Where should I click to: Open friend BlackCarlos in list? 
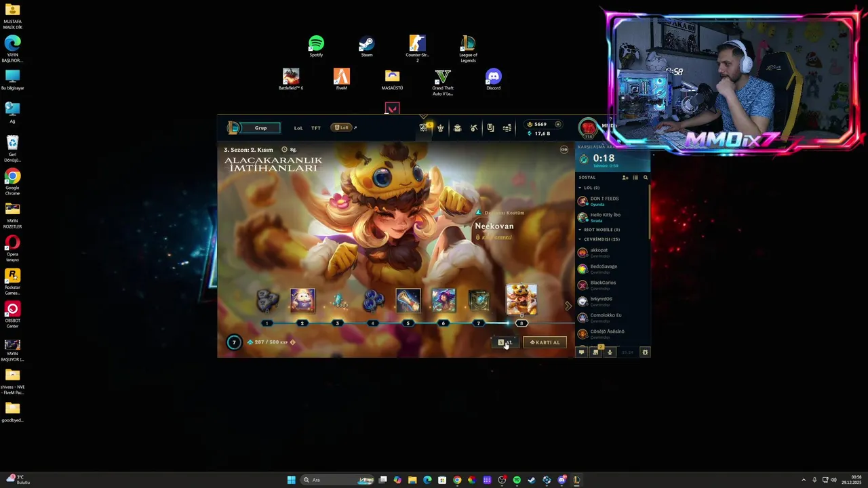(x=612, y=285)
